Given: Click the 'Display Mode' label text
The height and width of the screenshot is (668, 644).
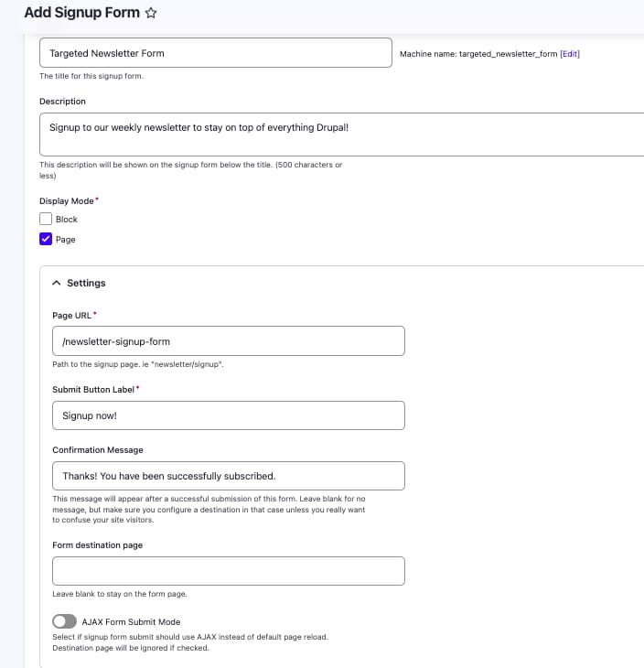Looking at the screenshot, I should (x=66, y=200).
